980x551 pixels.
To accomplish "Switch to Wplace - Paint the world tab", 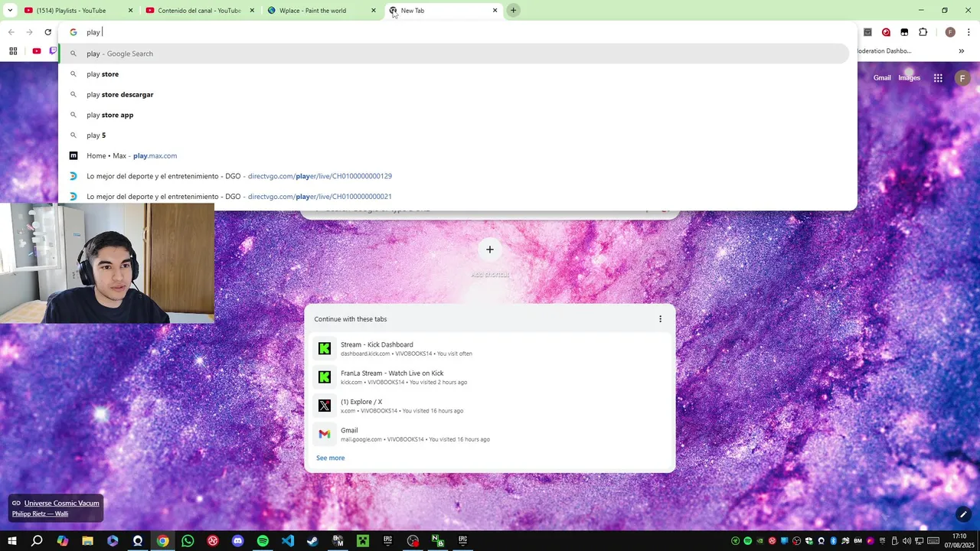I will [x=320, y=10].
